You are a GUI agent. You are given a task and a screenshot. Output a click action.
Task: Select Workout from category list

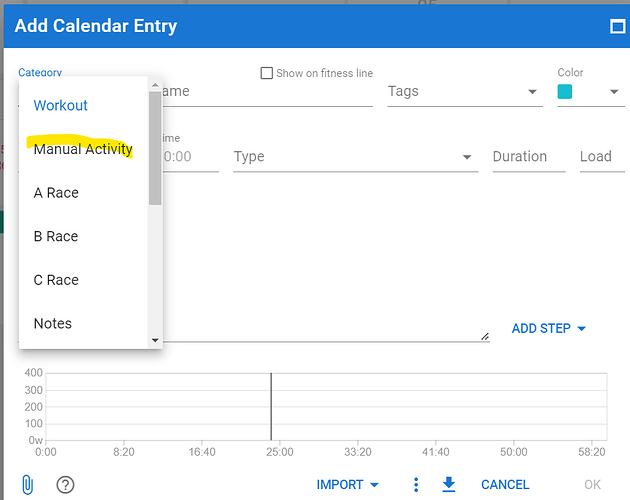[61, 105]
